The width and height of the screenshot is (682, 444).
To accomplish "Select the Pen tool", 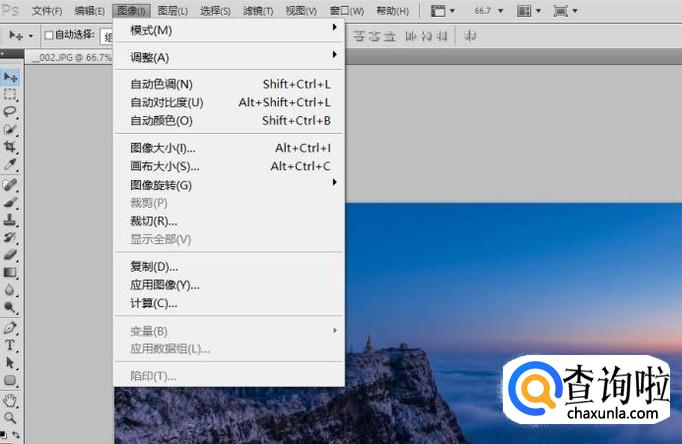I will (10, 327).
